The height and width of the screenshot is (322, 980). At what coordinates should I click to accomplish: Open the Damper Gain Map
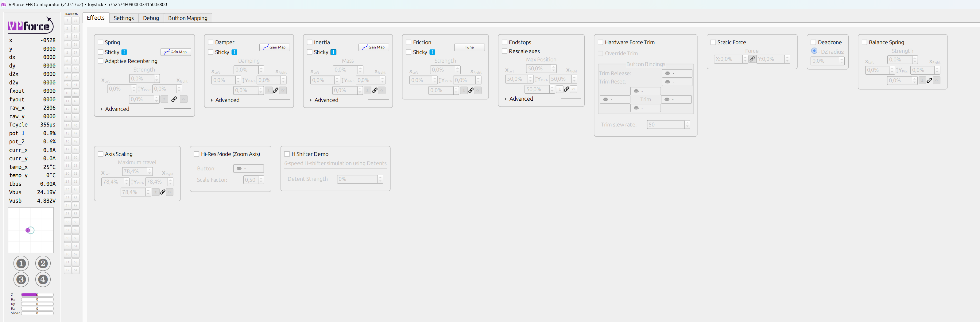275,48
